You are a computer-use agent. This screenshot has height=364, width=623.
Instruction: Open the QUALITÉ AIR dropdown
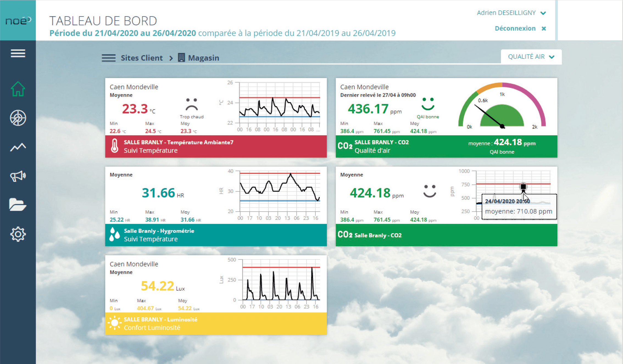click(x=531, y=57)
